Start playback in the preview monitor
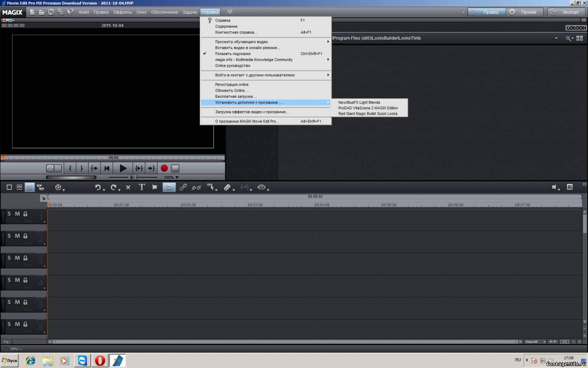Screen dimensions: 588x368 [x=123, y=168]
